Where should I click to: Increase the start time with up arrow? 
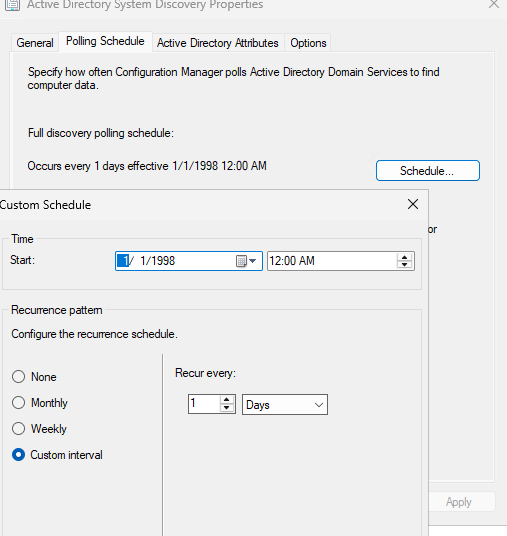coord(404,258)
